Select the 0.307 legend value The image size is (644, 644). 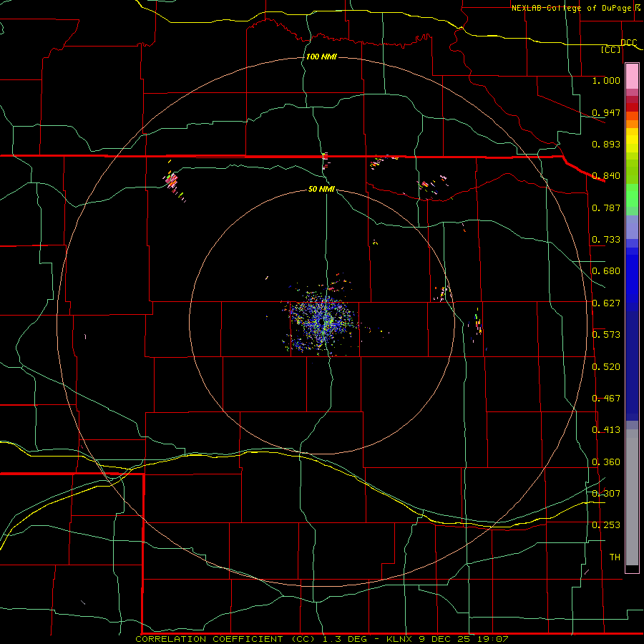(606, 493)
